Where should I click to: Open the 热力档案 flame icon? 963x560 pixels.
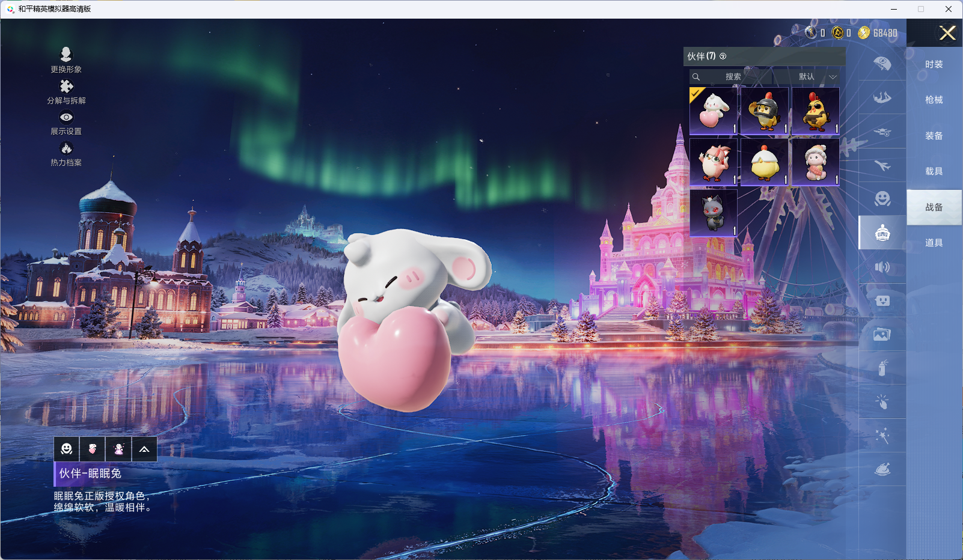pos(66,148)
